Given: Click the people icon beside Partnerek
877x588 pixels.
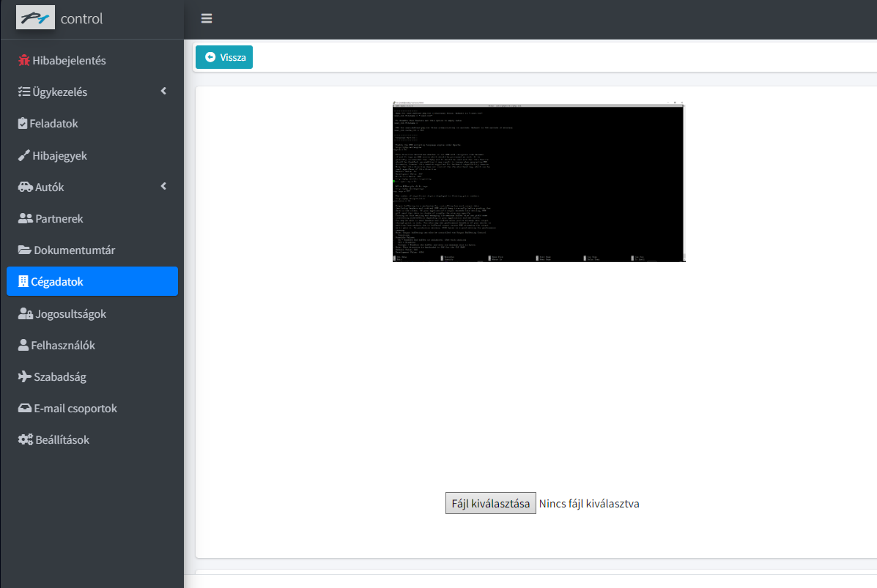Looking at the screenshot, I should tap(25, 218).
